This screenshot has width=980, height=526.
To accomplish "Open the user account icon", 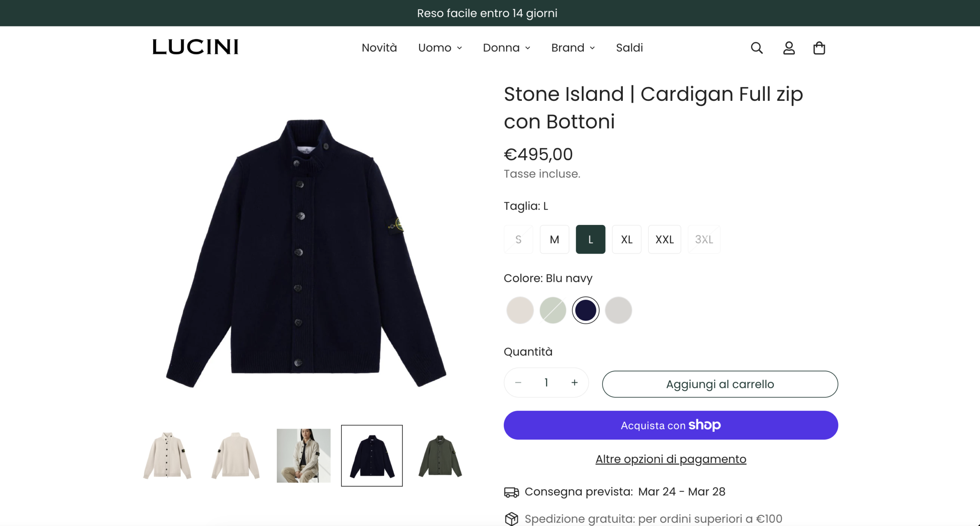I will point(789,48).
